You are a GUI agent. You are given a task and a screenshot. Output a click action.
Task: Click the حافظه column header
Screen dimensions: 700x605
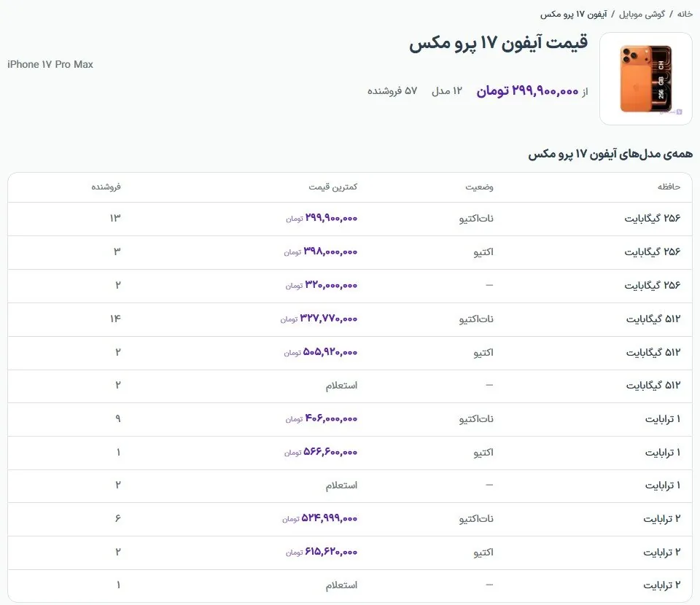click(x=669, y=187)
